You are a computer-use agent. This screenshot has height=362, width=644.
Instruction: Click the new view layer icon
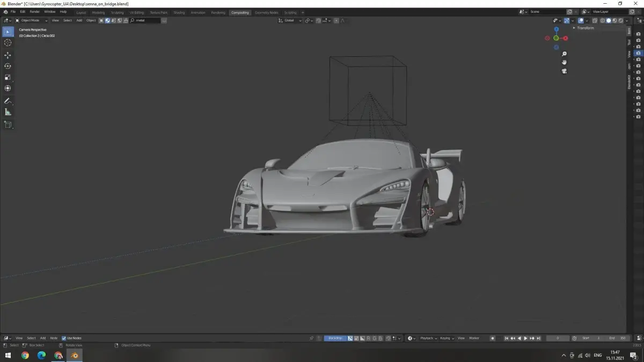(x=632, y=12)
